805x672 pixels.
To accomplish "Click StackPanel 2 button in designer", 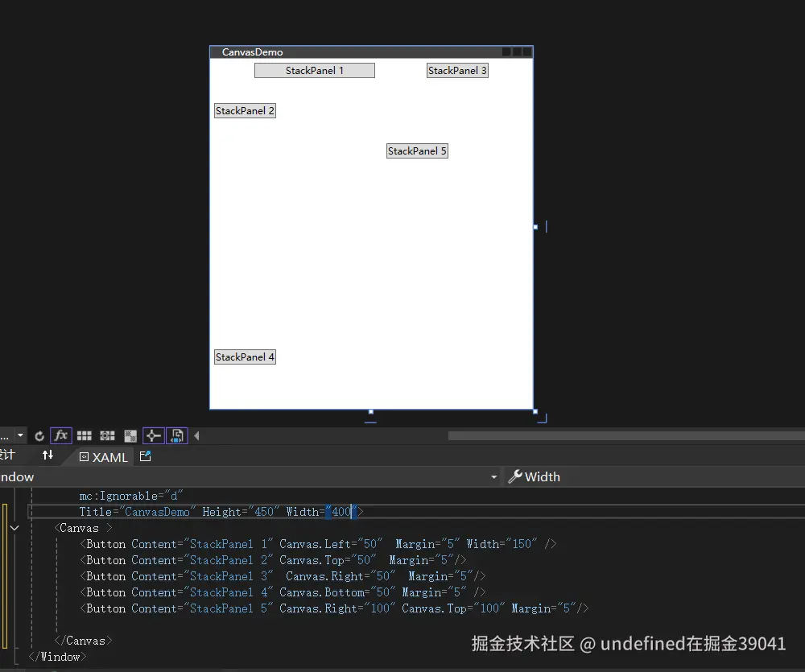I will point(245,111).
